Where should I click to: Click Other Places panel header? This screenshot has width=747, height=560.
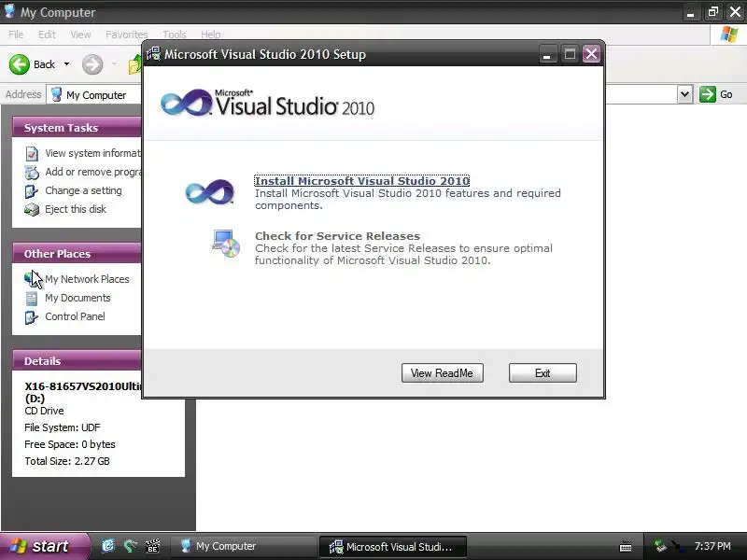tap(78, 253)
